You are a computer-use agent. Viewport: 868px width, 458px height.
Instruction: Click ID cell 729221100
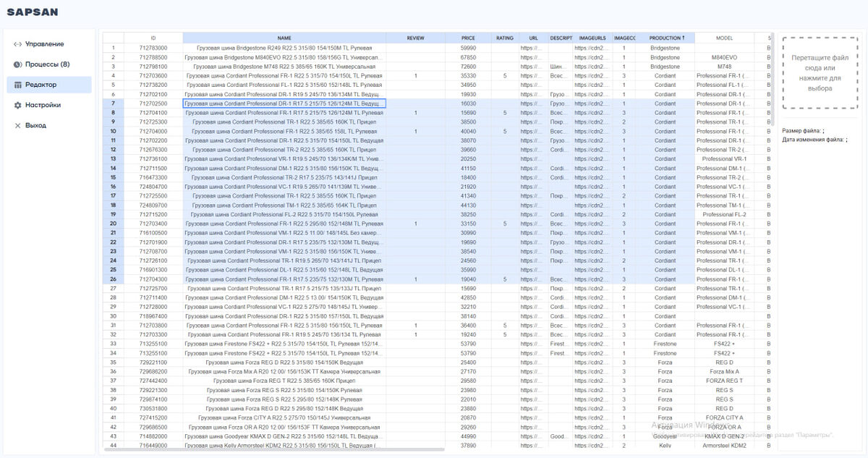click(153, 362)
